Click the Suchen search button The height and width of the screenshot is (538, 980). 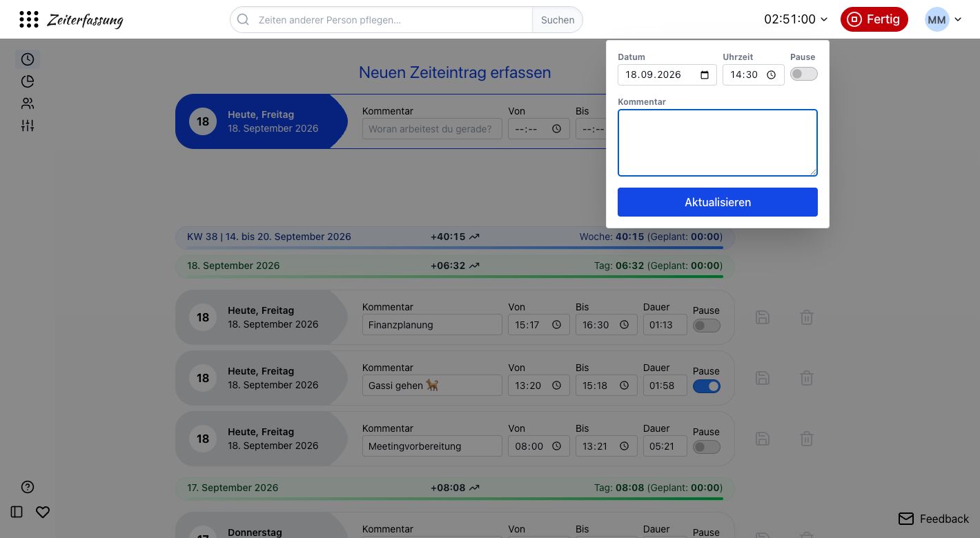pyautogui.click(x=558, y=20)
